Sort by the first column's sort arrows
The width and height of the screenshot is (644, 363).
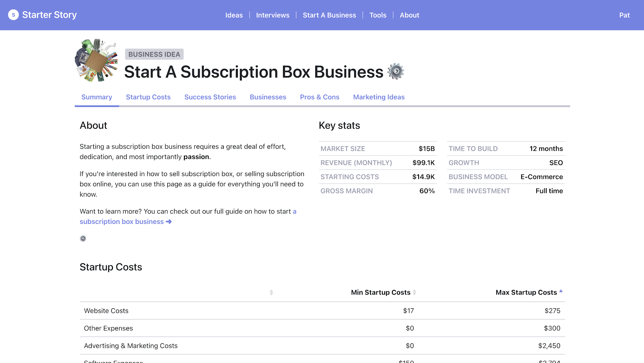pyautogui.click(x=271, y=292)
